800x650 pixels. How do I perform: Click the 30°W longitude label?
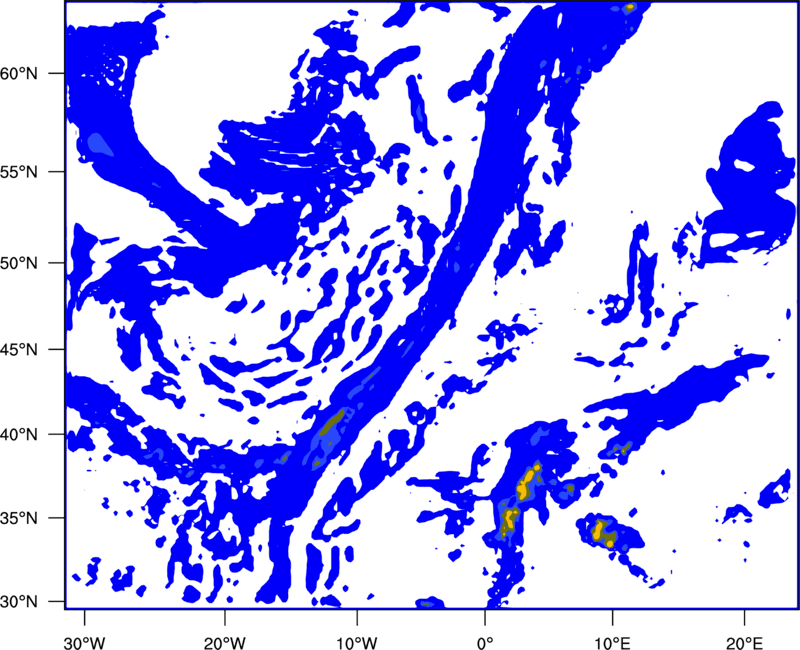[84, 644]
